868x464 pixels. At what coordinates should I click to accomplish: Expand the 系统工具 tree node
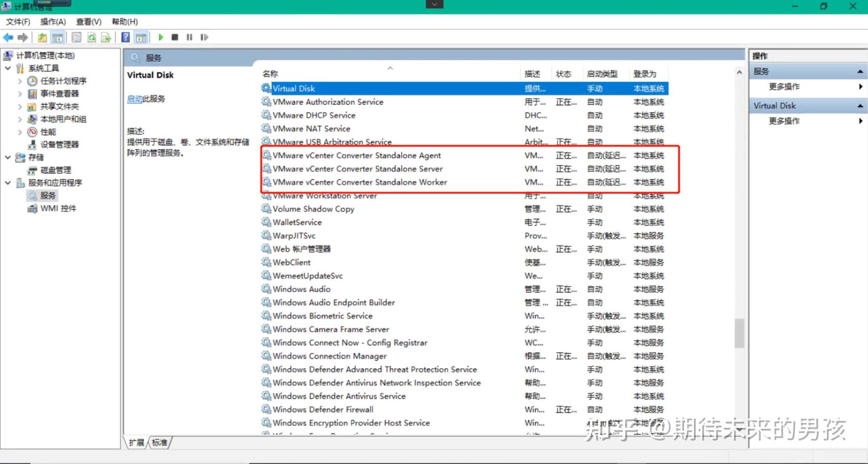[8, 68]
